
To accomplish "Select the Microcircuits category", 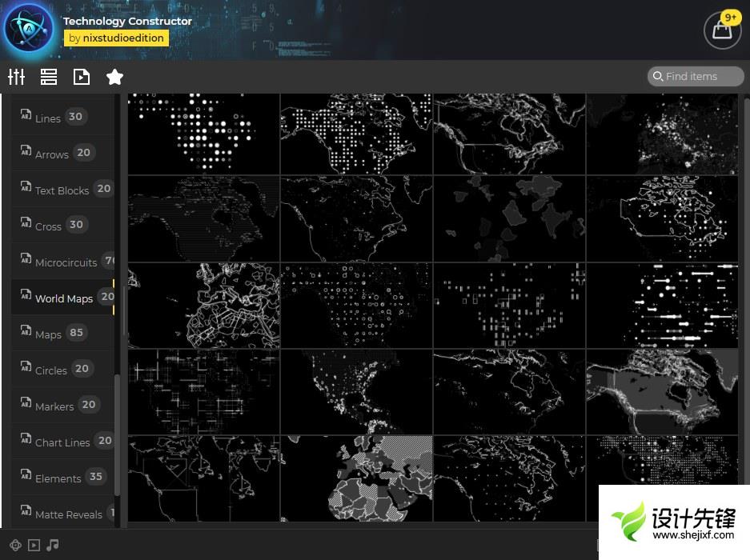I will point(66,262).
